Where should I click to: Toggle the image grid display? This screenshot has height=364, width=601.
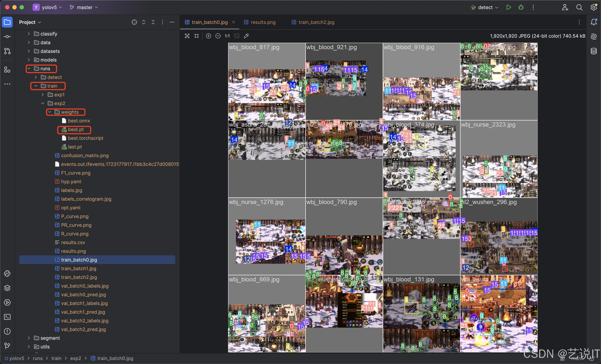[197, 36]
